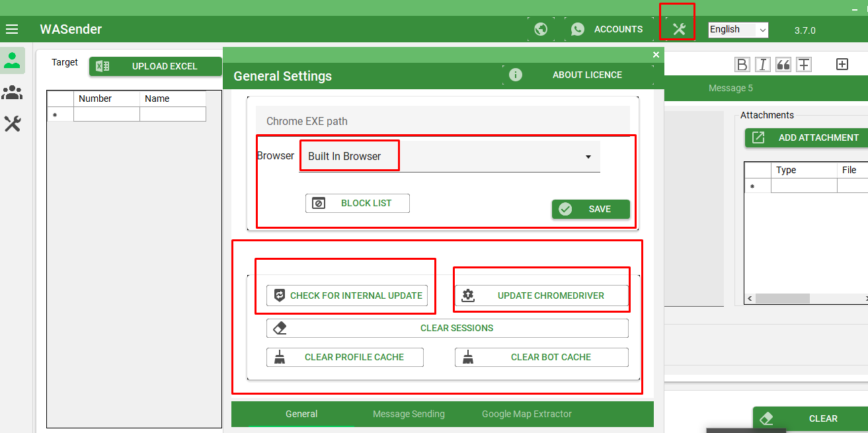Open the language dropdown showing English
This screenshot has height=433, width=868.
click(x=738, y=30)
